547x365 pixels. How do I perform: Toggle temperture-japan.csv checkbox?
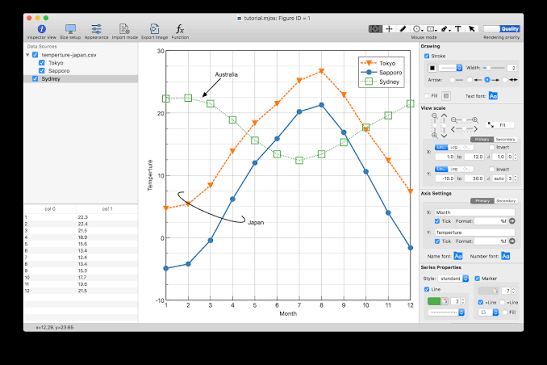(35, 55)
